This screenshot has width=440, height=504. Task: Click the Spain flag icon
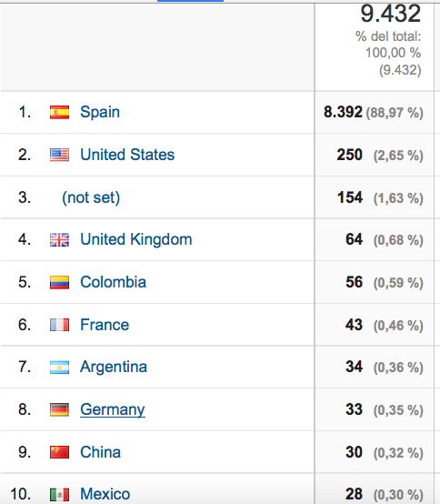click(x=59, y=113)
